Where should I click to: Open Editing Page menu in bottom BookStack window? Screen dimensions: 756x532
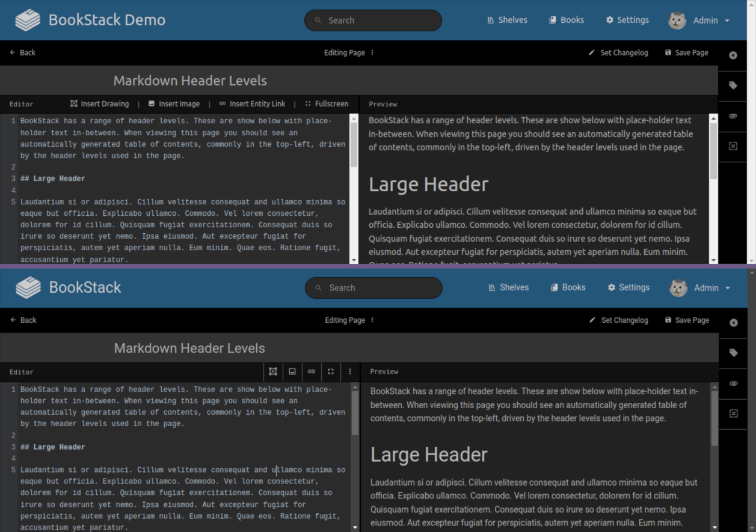click(x=350, y=320)
